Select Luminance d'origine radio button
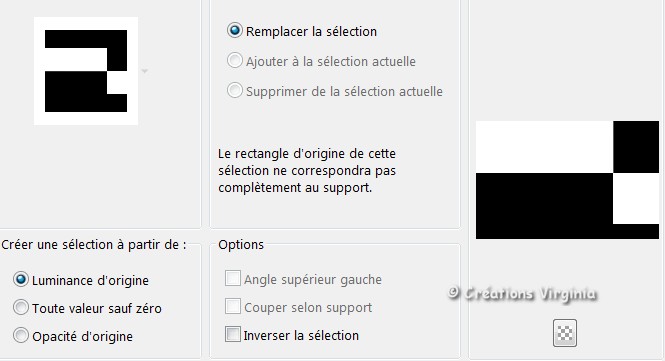 point(21,280)
